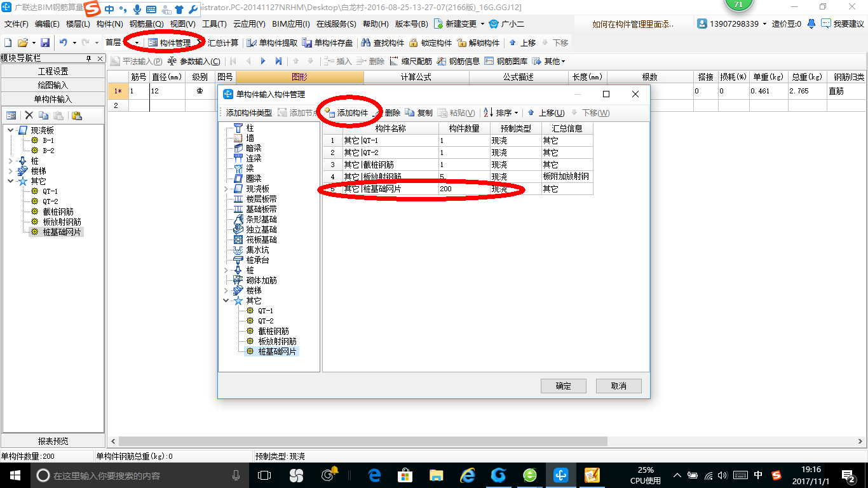868x488 pixels.
Task: Expand 现浇板 node in dialog tree
Action: (226, 189)
